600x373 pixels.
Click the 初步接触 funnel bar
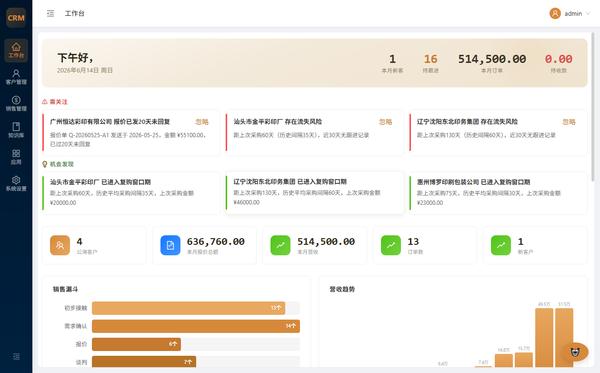point(188,308)
